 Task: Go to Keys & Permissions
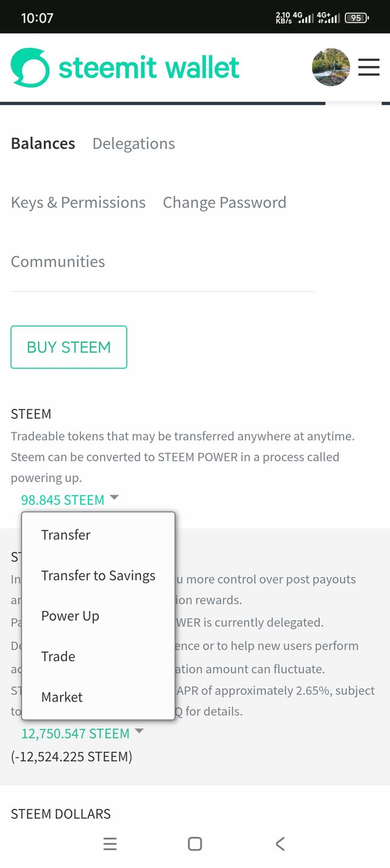pyautogui.click(x=78, y=203)
